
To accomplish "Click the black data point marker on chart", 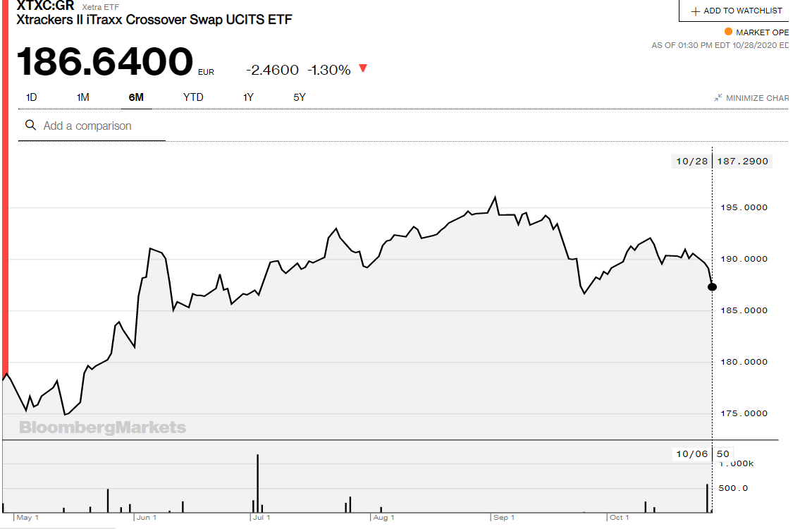I will point(712,286).
